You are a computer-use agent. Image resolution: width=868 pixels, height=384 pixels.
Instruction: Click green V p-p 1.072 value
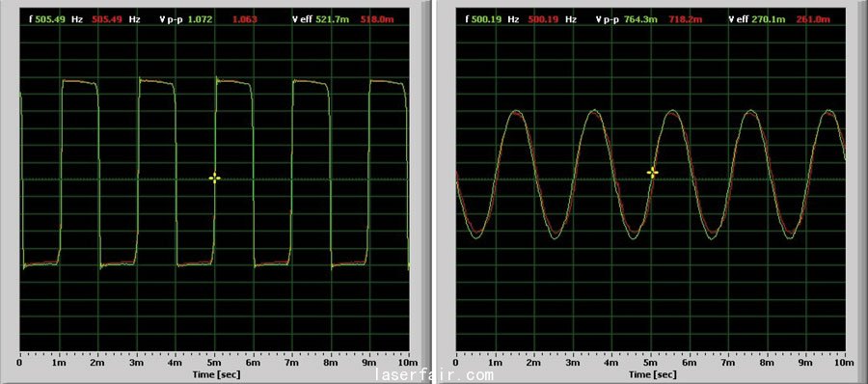click(x=200, y=19)
